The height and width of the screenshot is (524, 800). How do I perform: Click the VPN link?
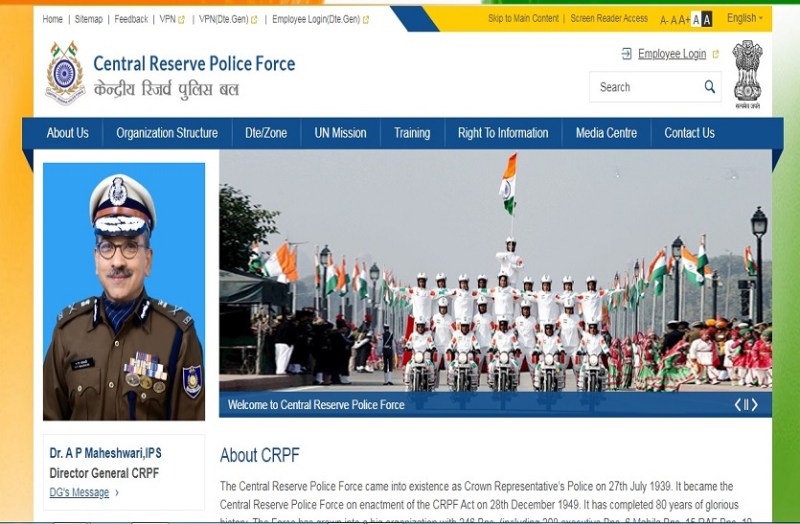pos(167,19)
